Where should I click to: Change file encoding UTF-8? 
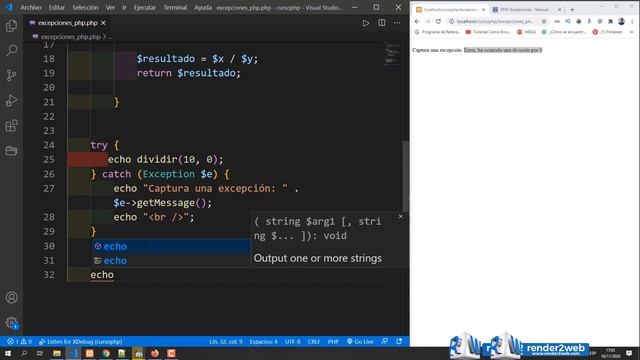tap(292, 342)
